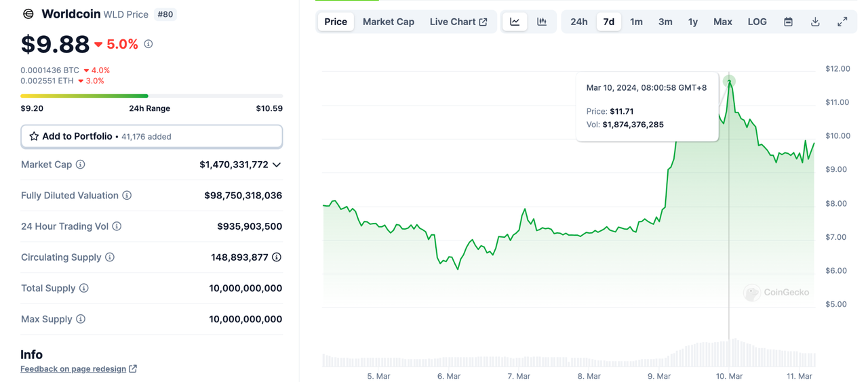Expand chart to fullscreen

point(842,22)
